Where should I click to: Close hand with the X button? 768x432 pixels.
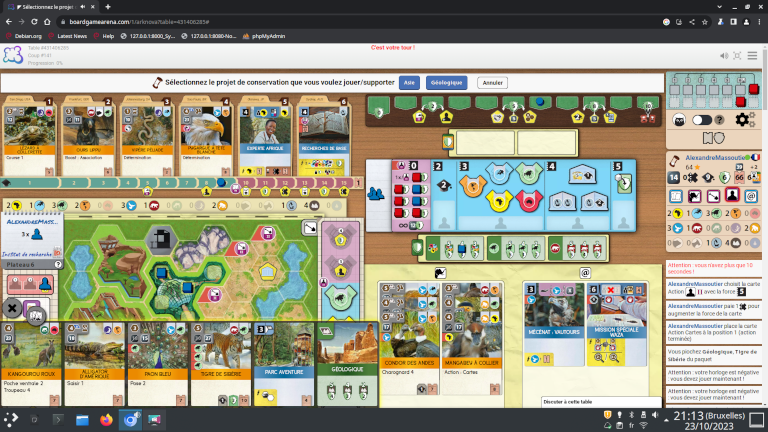click(x=12, y=308)
